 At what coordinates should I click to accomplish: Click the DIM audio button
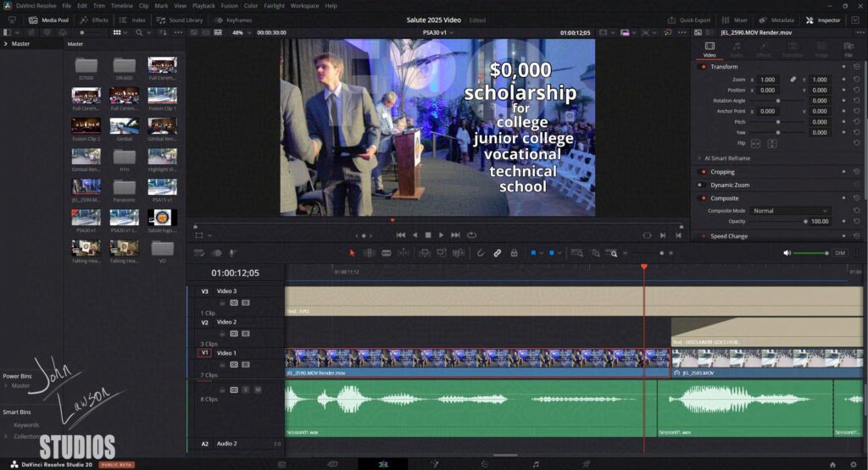pos(840,253)
